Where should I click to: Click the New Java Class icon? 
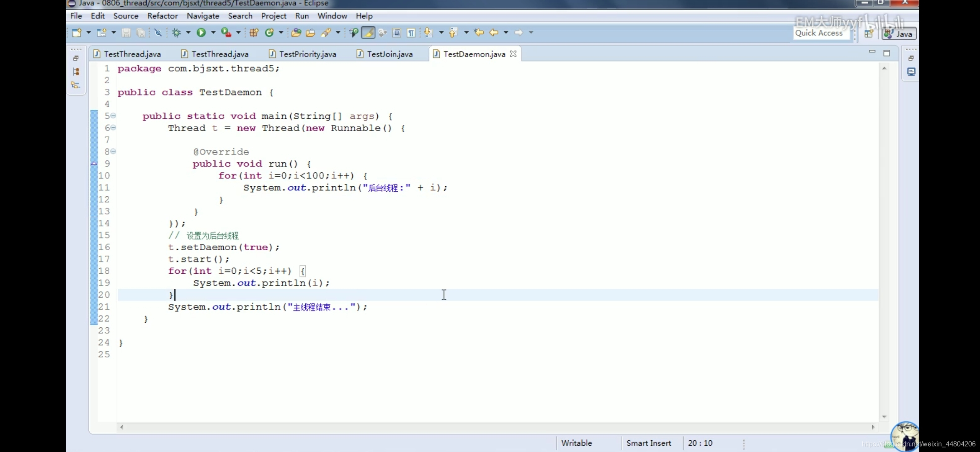[269, 33]
